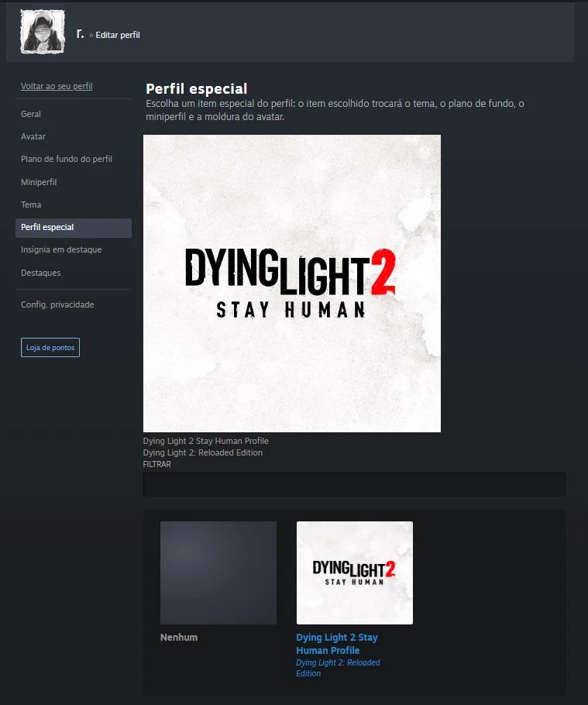Open Config. privacidade settings
Screen dimensions: 588x705
coord(57,304)
